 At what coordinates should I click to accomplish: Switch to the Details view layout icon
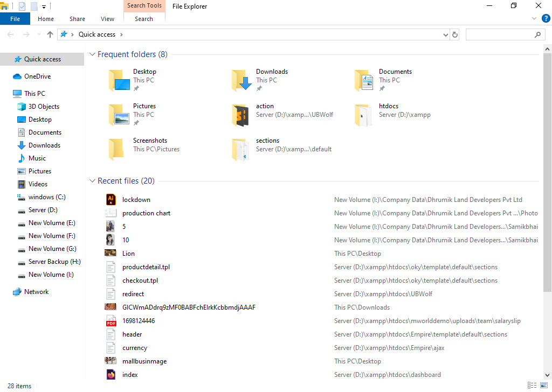coord(532,386)
